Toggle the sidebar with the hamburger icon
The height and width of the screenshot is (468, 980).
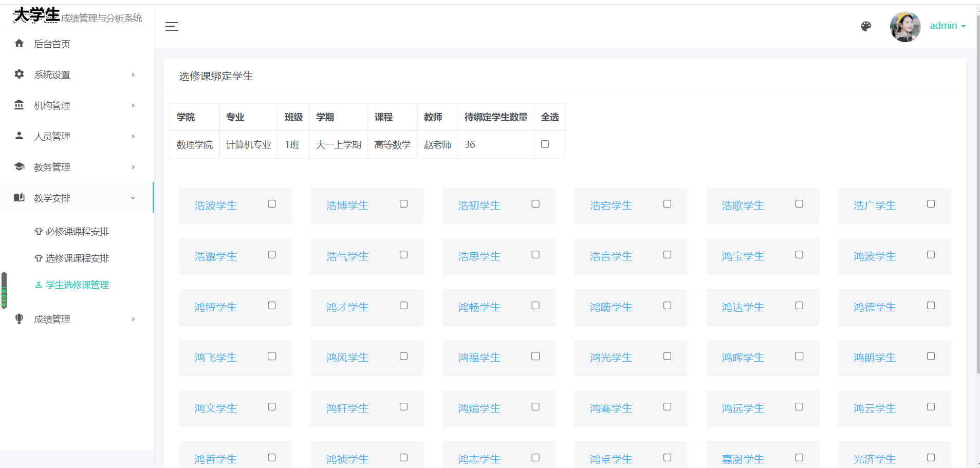coord(172,26)
